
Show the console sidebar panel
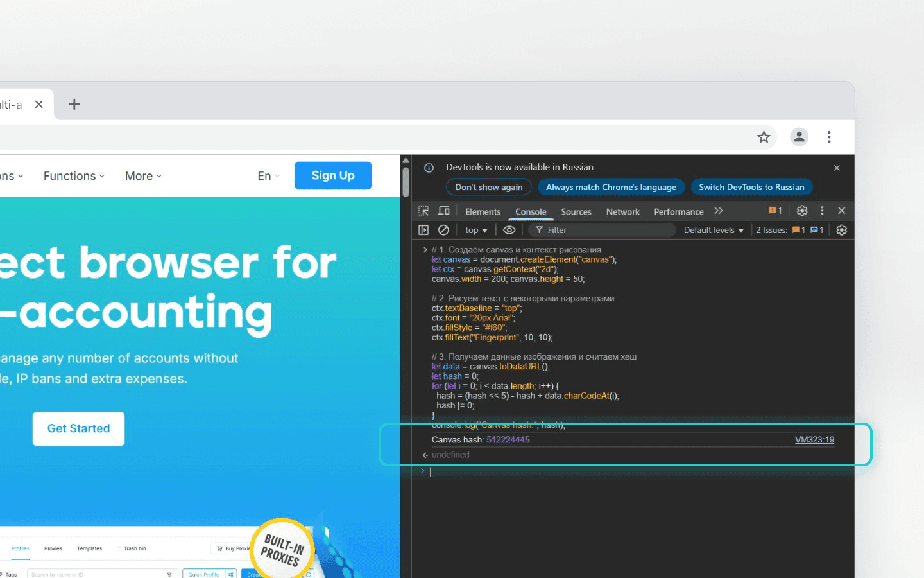click(x=424, y=230)
